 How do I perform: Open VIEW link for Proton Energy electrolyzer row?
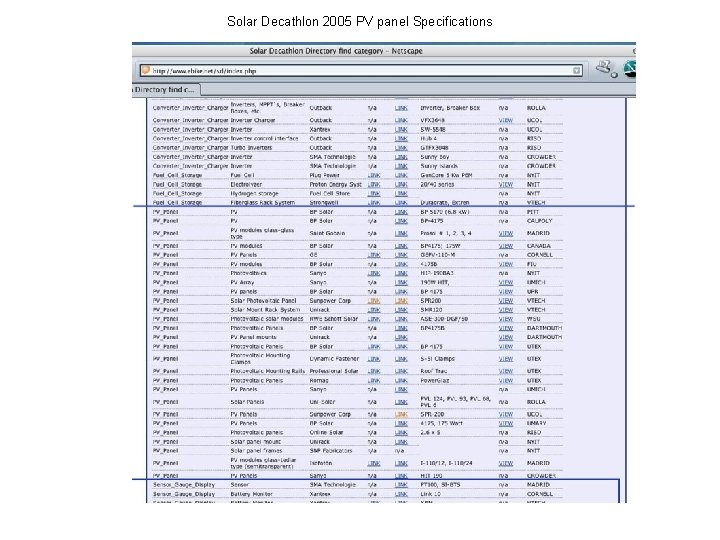pyautogui.click(x=506, y=185)
